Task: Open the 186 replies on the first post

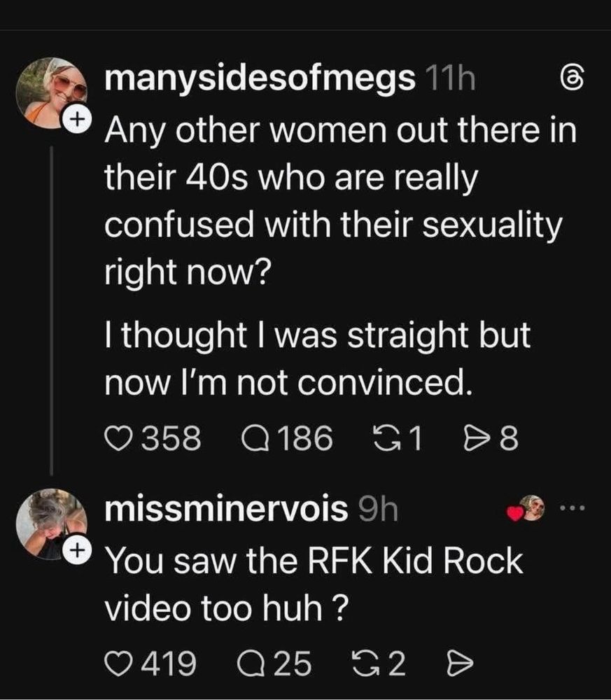Action: [253, 440]
